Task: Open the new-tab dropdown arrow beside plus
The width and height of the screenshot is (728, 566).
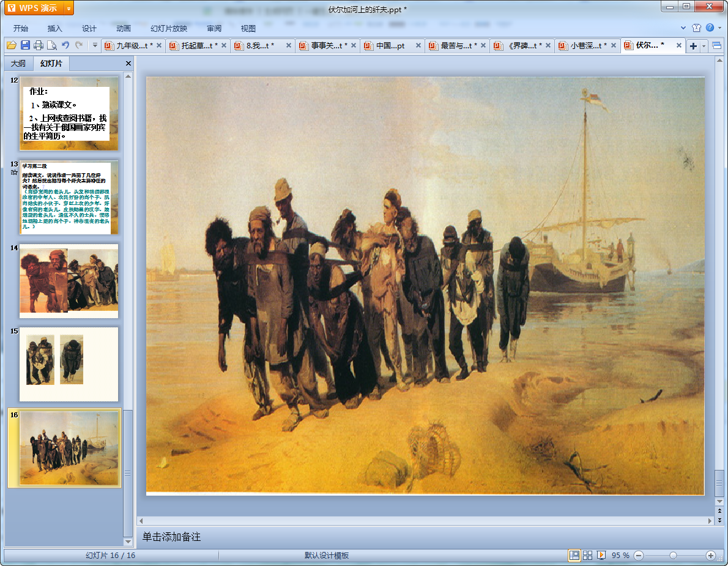Action: [704, 46]
